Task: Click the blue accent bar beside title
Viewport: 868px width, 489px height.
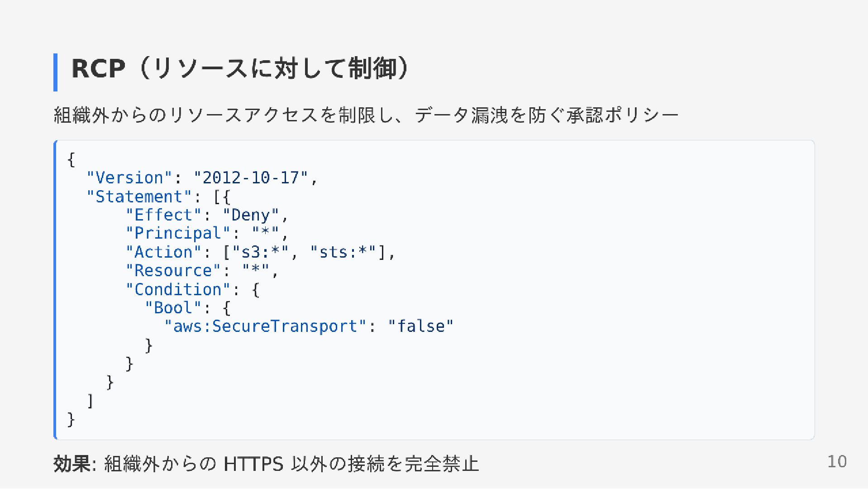Action: click(x=55, y=72)
